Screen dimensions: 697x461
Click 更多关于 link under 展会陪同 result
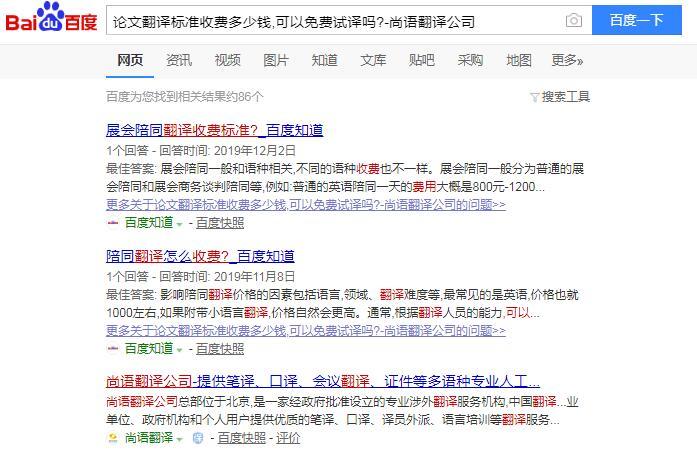pos(306,204)
